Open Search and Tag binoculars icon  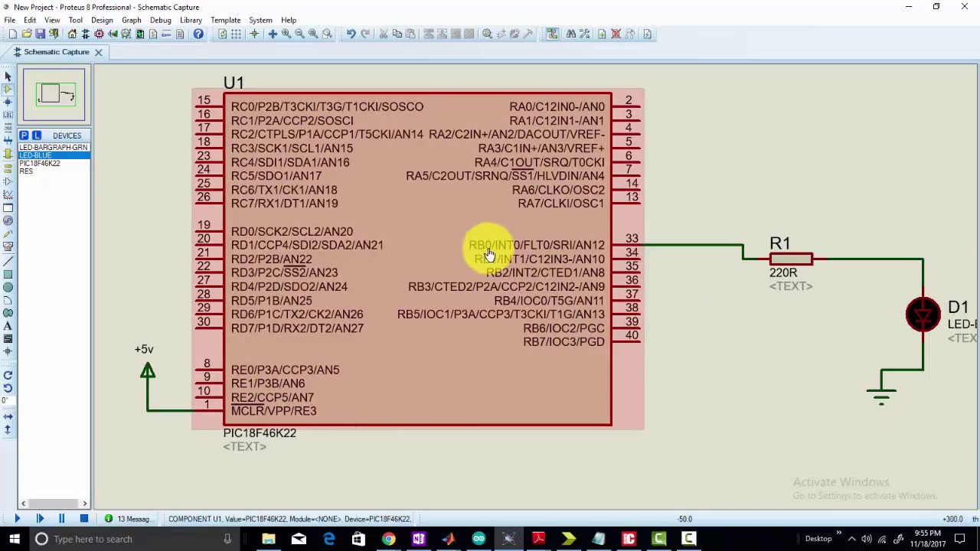pyautogui.click(x=571, y=34)
